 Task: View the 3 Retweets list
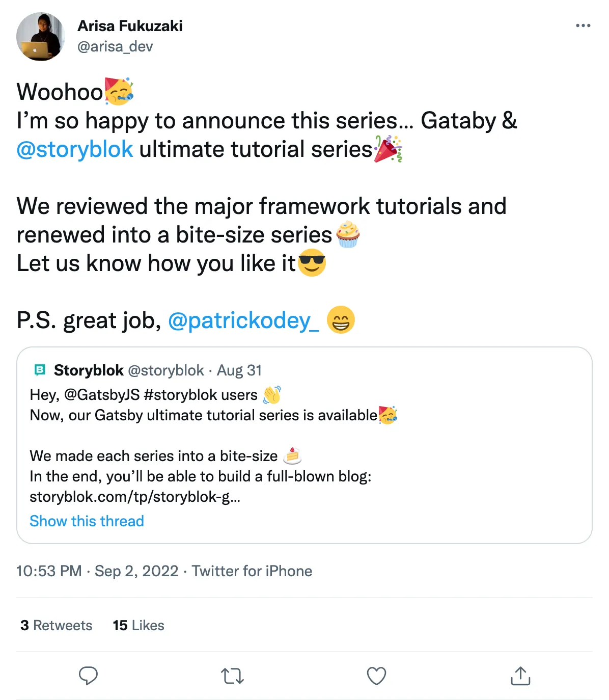point(56,625)
